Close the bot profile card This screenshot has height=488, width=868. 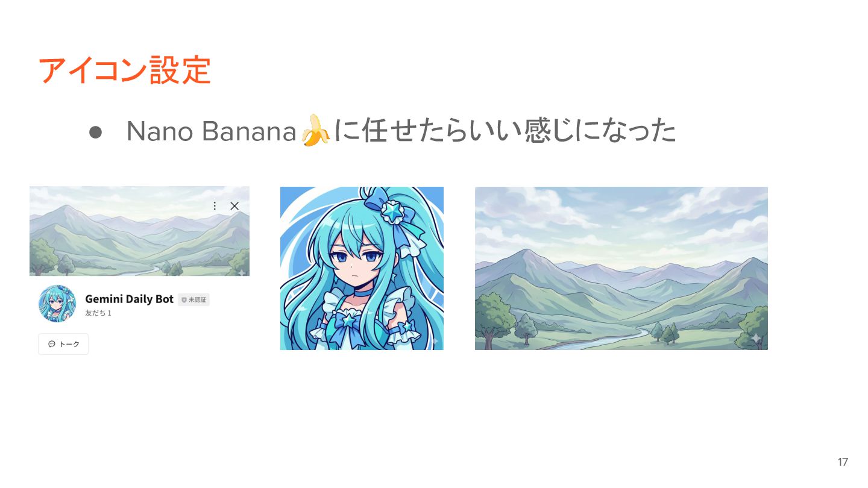(x=234, y=206)
